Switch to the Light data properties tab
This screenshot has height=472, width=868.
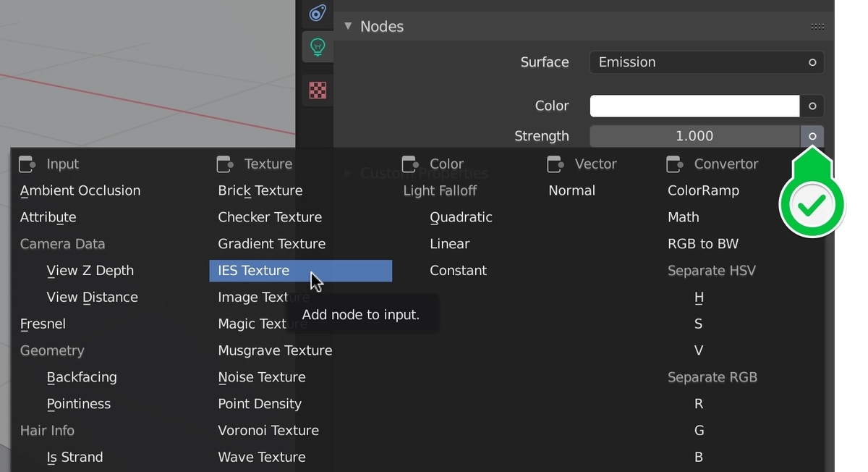[317, 45]
